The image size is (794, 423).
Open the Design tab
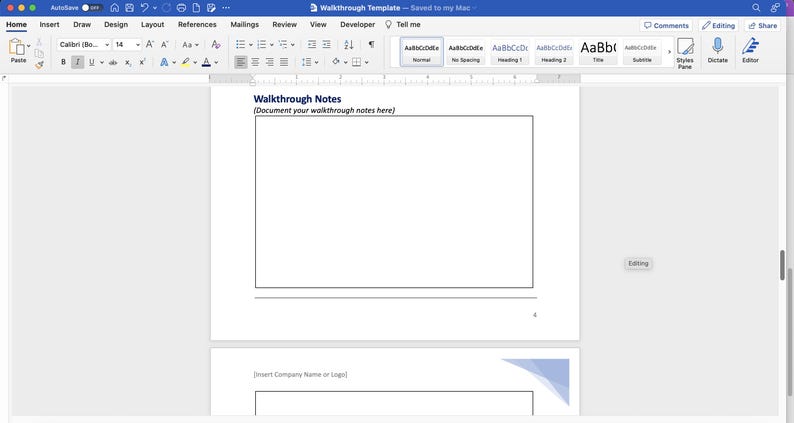pos(116,24)
